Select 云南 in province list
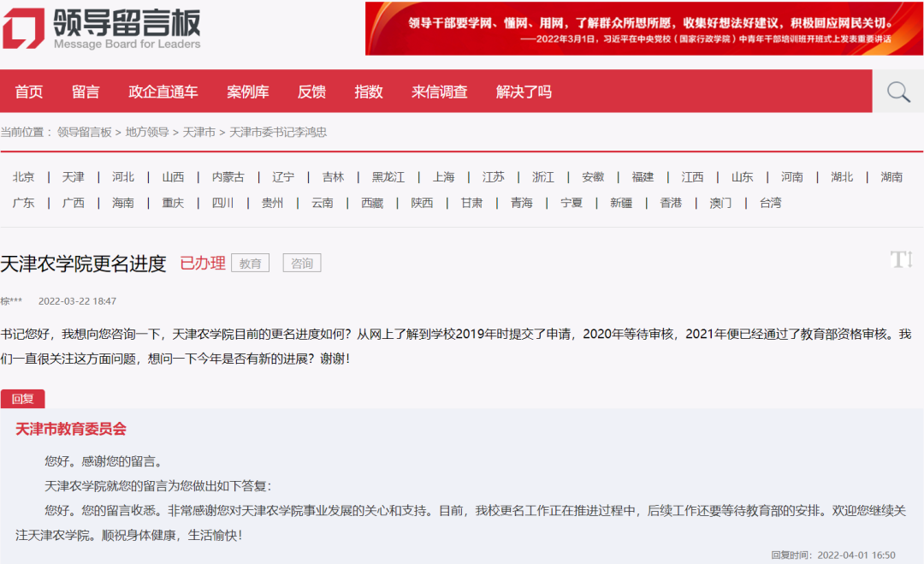This screenshot has width=924, height=564. 323,203
